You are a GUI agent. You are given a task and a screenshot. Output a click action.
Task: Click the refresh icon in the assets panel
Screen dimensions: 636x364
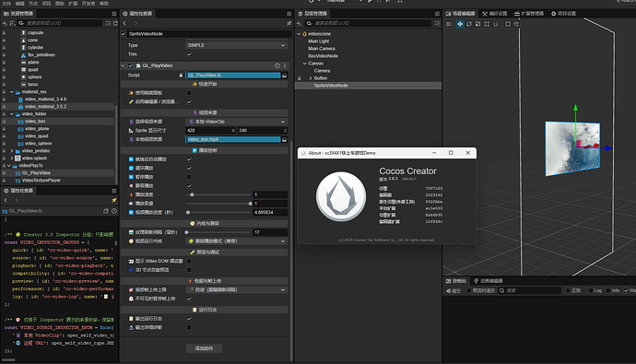pyautogui.click(x=115, y=23)
